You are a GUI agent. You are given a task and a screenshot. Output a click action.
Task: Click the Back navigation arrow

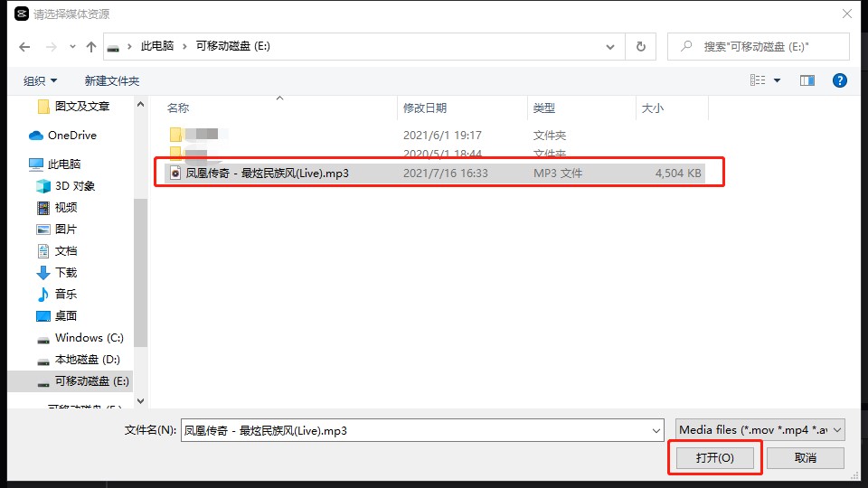pos(24,47)
